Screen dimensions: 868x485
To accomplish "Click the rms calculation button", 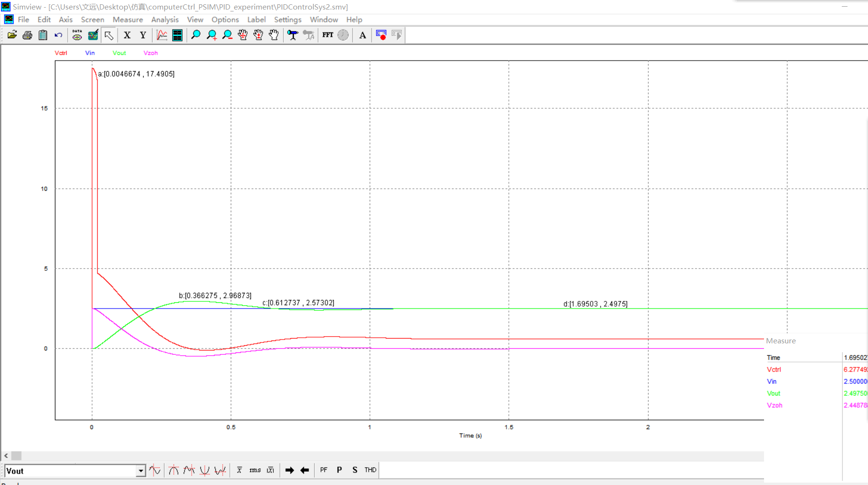I will coord(255,470).
